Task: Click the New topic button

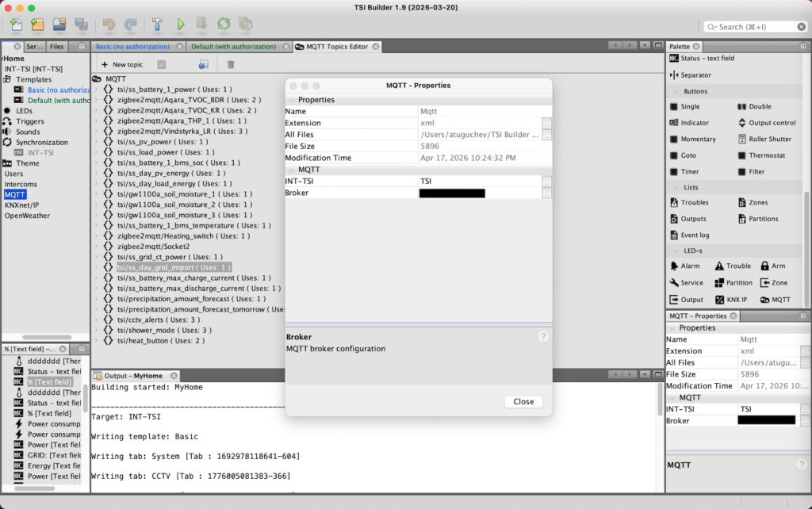Action: (121, 64)
